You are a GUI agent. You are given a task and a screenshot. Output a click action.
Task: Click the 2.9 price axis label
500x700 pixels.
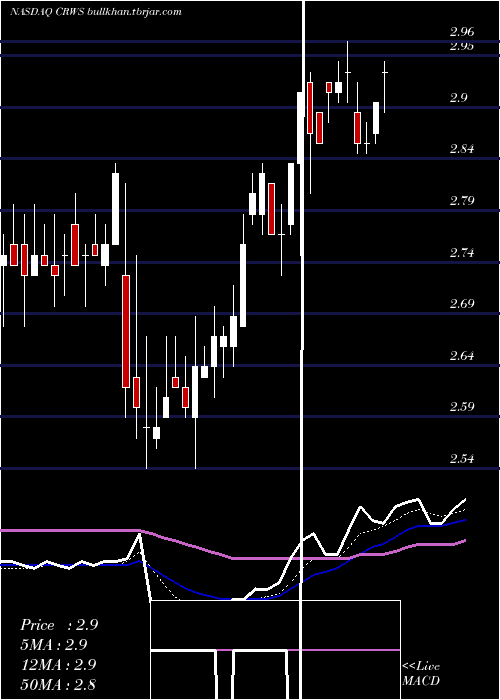[x=458, y=98]
